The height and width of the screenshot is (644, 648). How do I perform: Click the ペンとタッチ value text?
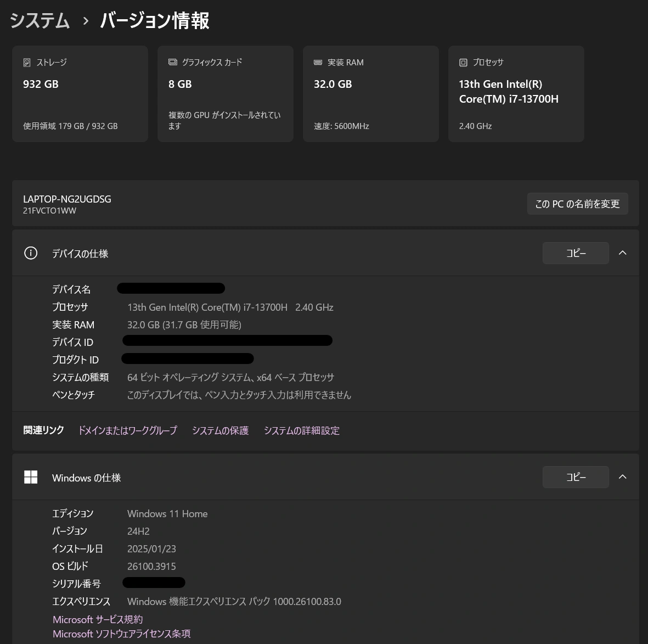click(239, 395)
